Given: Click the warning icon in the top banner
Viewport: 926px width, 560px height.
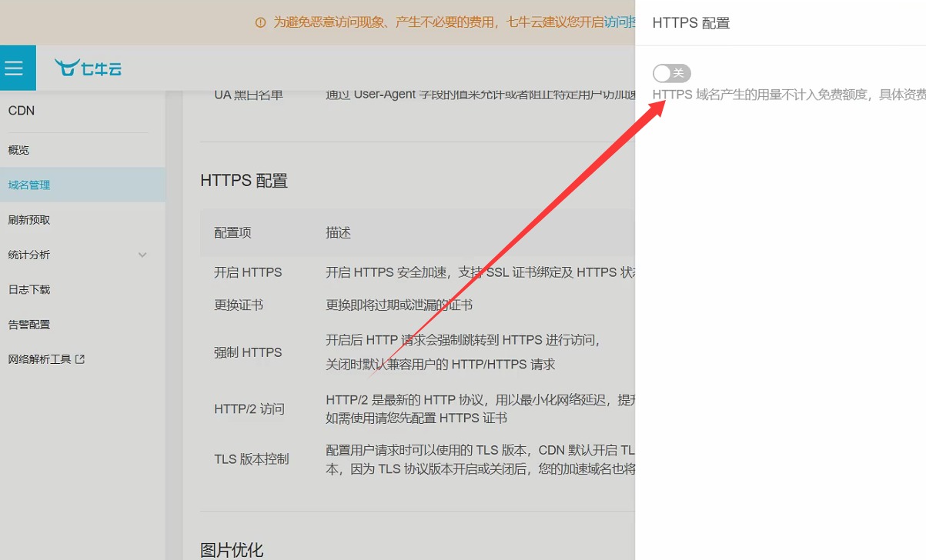Looking at the screenshot, I should 260,22.
